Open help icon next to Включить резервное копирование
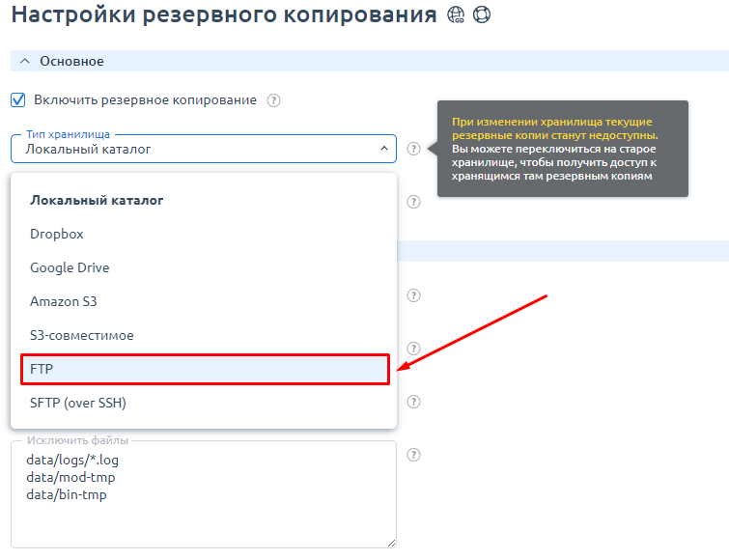729x560 pixels. [x=273, y=100]
